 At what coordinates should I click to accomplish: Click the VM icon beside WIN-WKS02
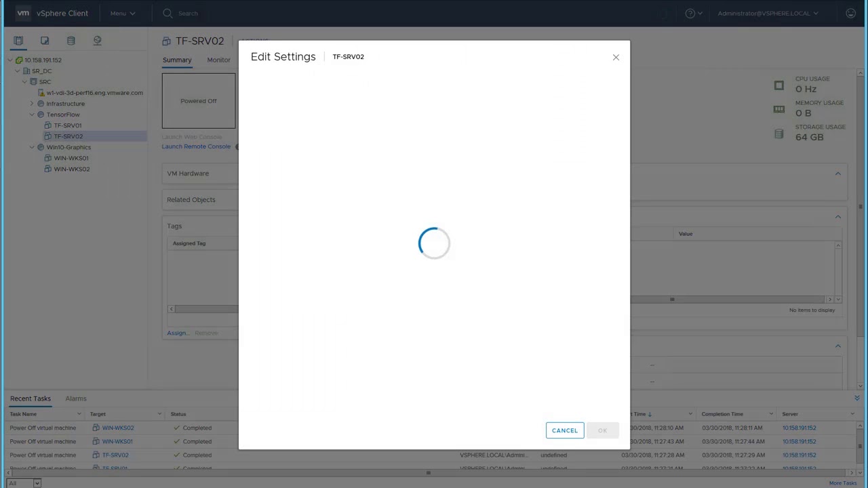tap(48, 169)
